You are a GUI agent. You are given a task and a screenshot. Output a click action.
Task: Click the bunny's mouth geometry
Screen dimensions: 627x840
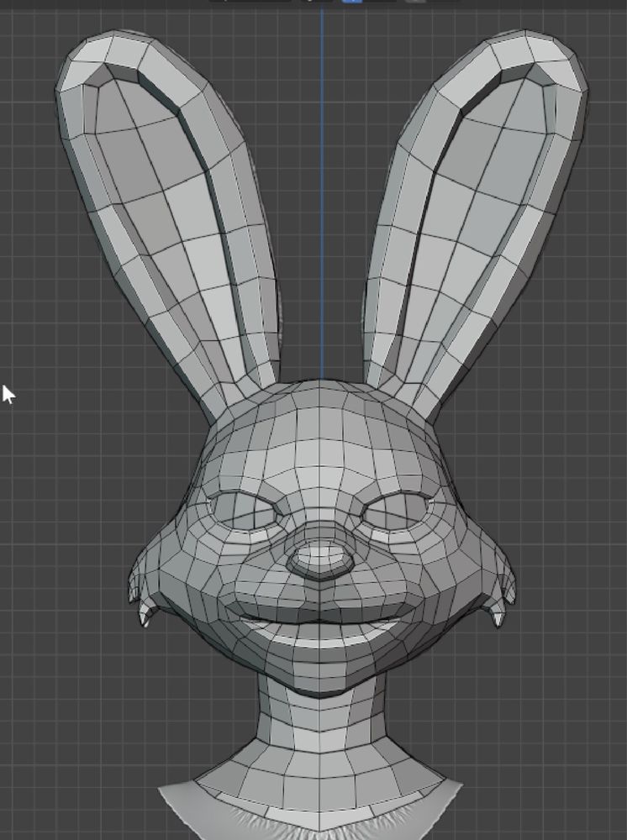[320, 626]
